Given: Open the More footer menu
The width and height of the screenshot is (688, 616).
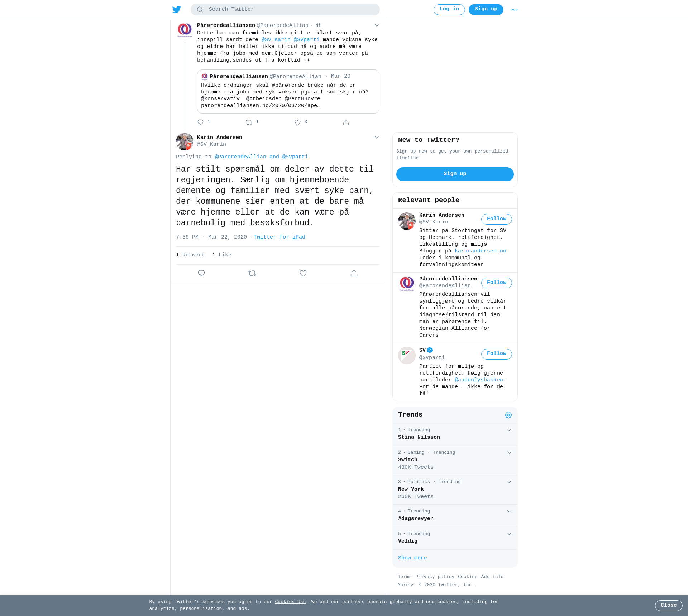Looking at the screenshot, I should coord(406,585).
